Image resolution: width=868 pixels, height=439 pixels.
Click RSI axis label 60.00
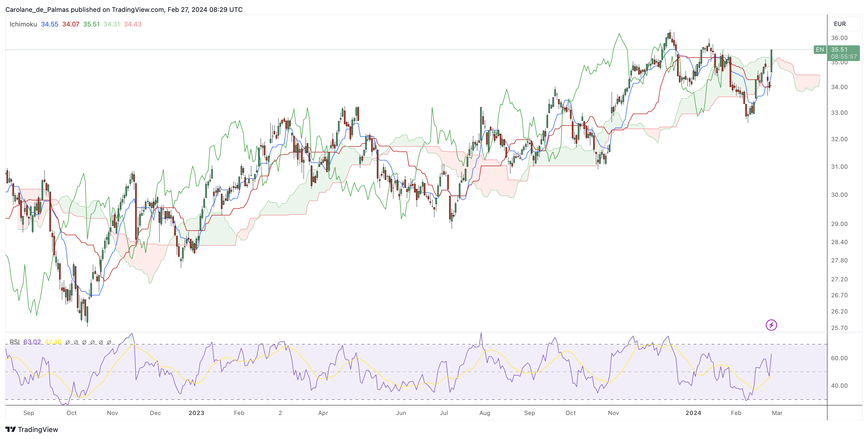[x=839, y=358]
